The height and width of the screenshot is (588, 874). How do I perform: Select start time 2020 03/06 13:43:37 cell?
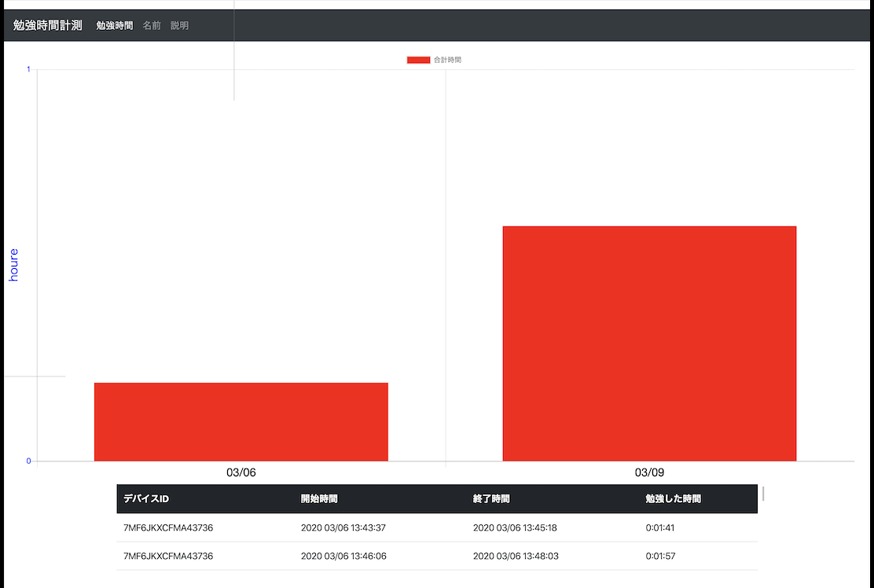pyautogui.click(x=343, y=527)
